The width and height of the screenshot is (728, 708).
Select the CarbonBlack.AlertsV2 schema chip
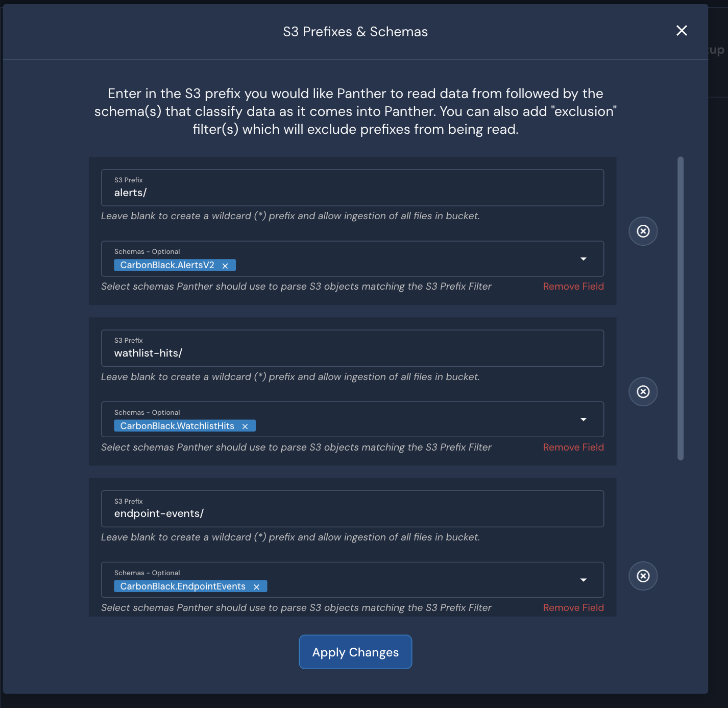(x=167, y=265)
